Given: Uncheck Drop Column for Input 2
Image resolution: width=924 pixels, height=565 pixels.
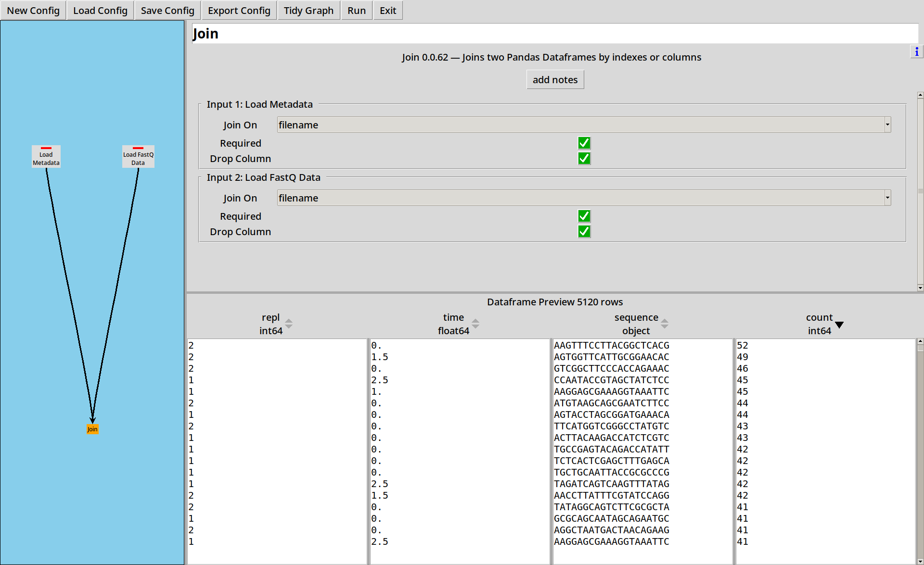Looking at the screenshot, I should tap(584, 232).
